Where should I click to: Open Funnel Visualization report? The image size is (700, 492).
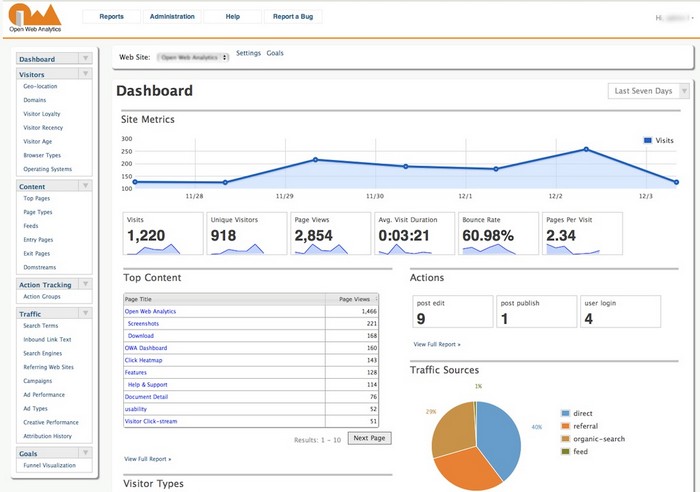pyautogui.click(x=50, y=465)
